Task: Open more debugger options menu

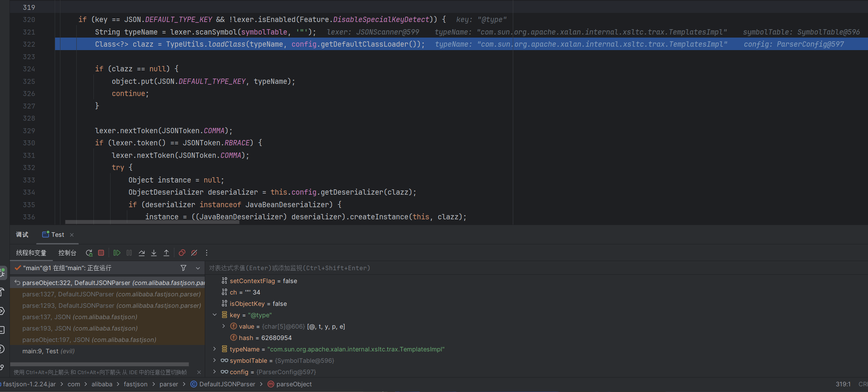Action: coord(207,253)
